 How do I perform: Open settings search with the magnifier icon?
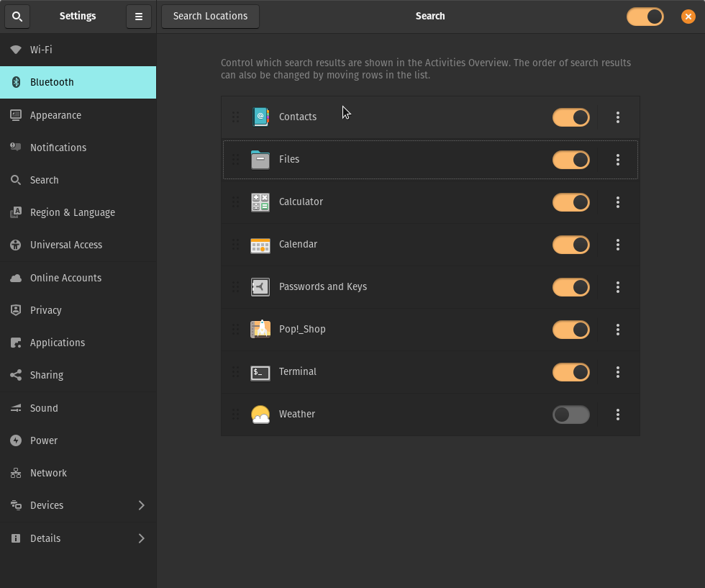(x=17, y=16)
